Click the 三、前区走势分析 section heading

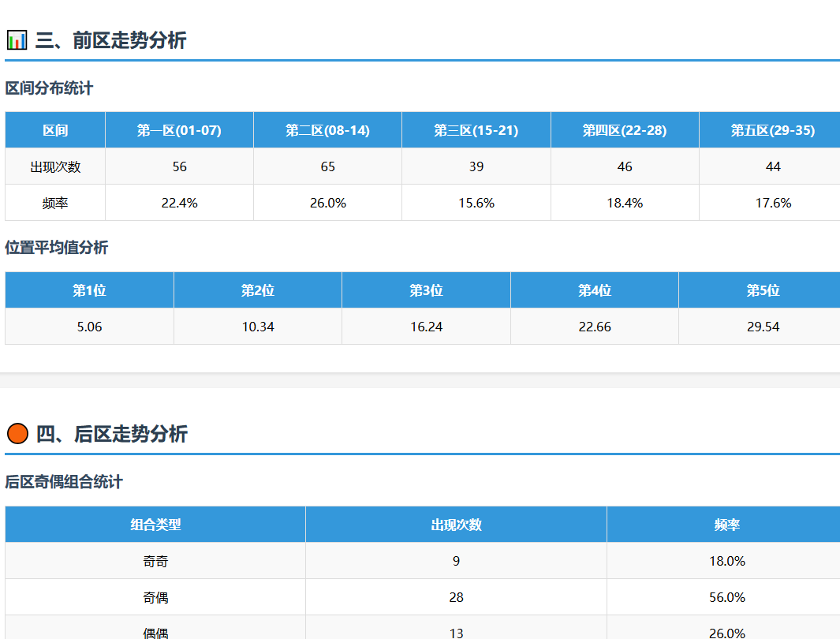(x=110, y=40)
